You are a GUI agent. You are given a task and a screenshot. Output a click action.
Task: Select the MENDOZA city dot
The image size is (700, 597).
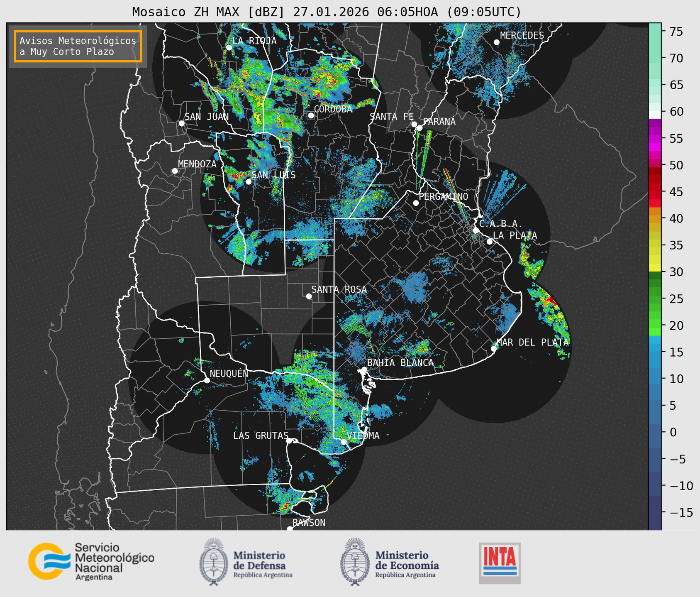175,171
